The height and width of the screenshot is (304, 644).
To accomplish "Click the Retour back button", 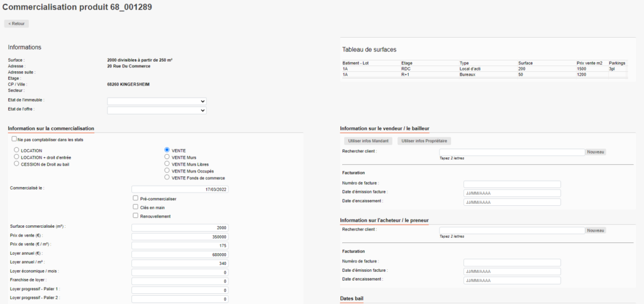I will [x=16, y=24].
